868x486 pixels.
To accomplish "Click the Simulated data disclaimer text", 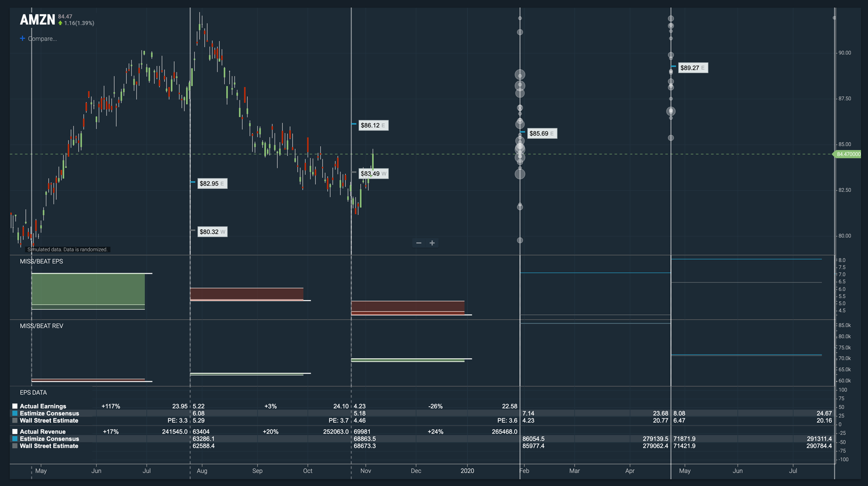I will (x=68, y=250).
